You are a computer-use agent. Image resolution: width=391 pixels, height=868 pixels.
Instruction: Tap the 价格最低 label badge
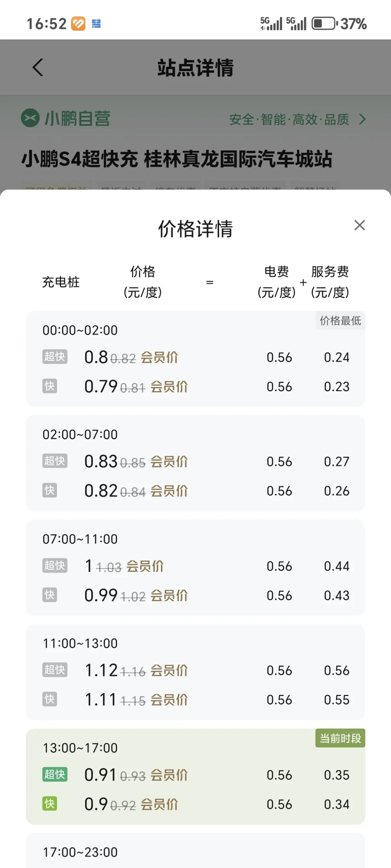340,320
